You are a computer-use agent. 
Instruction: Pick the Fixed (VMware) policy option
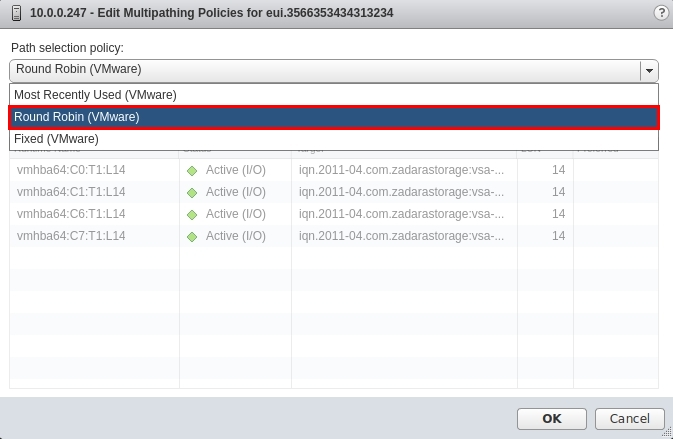coord(56,139)
